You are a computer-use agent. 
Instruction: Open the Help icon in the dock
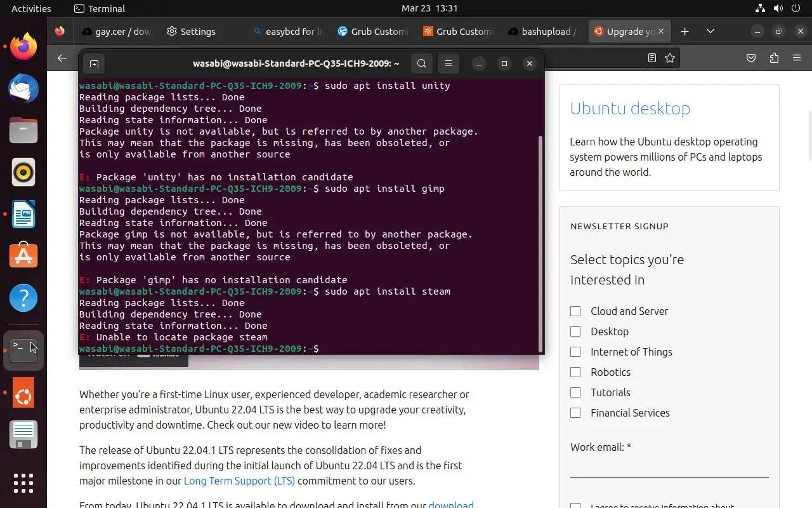coord(23,297)
